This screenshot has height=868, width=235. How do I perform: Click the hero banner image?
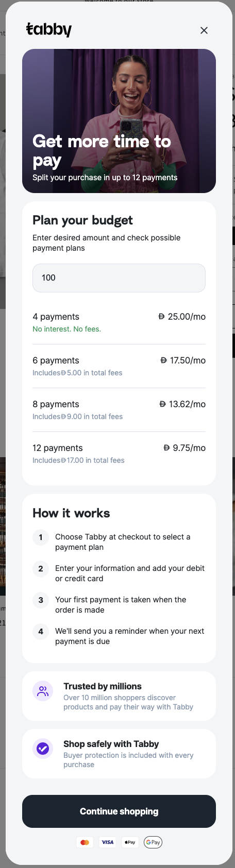119,121
